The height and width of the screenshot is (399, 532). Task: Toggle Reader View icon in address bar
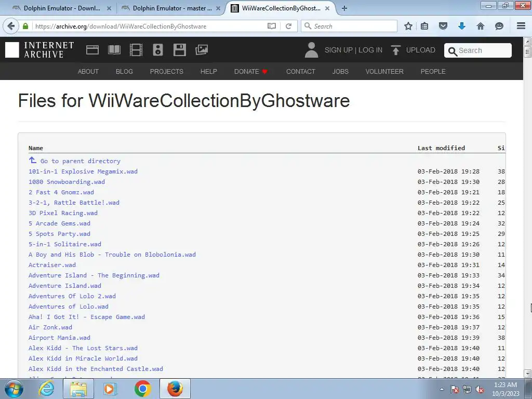click(271, 26)
